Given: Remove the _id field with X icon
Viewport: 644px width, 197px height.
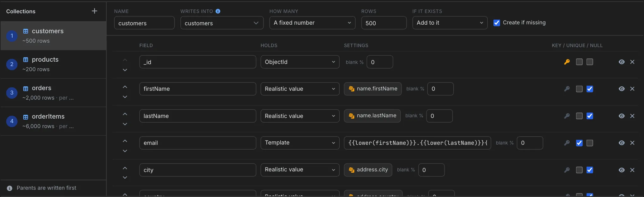Looking at the screenshot, I should (632, 62).
